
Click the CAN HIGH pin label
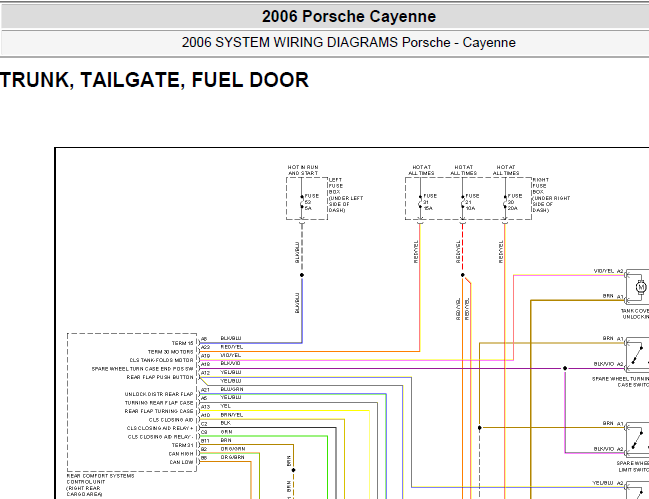180,453
